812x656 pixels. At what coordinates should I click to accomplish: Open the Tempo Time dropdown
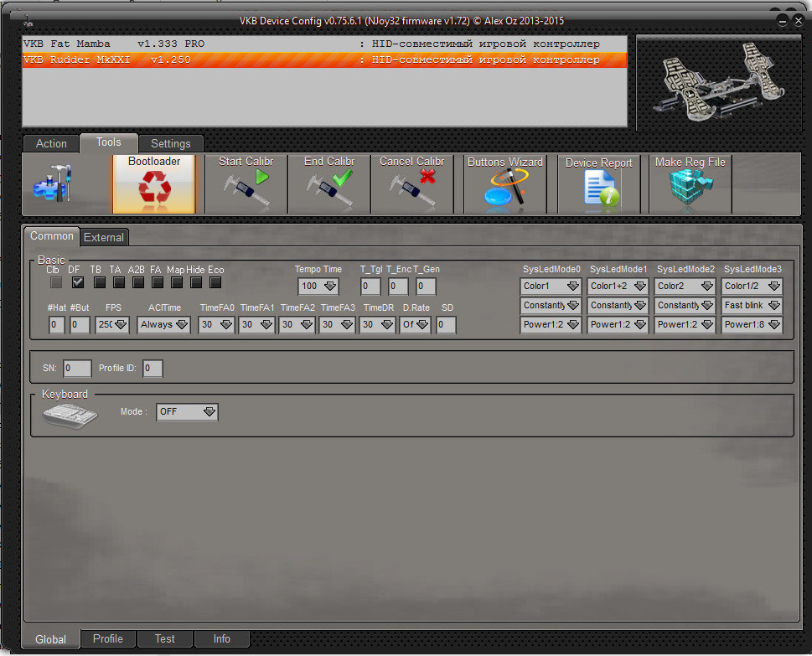tap(318, 286)
